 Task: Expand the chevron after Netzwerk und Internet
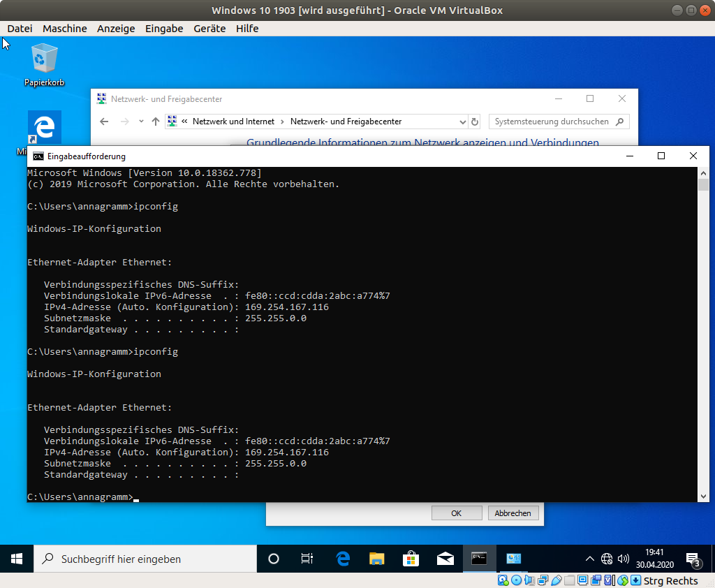click(x=282, y=122)
